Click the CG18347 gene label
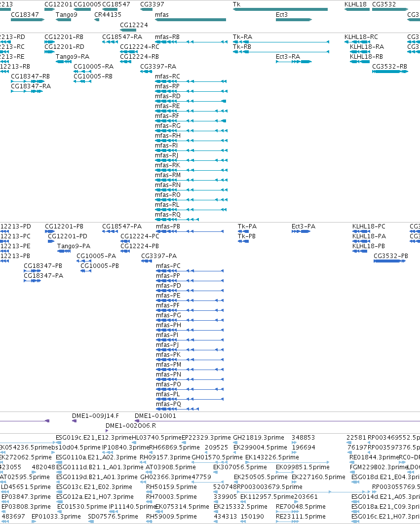420x524 pixels. point(25,14)
